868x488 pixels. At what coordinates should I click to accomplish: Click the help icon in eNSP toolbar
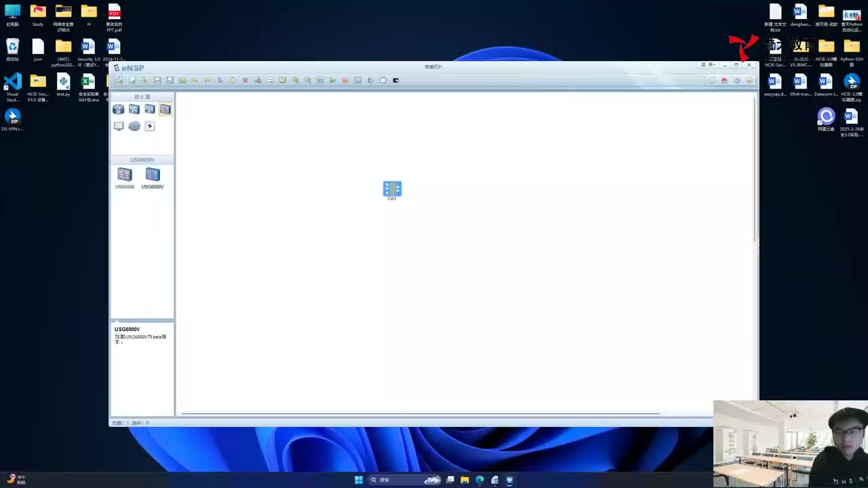pyautogui.click(x=749, y=80)
